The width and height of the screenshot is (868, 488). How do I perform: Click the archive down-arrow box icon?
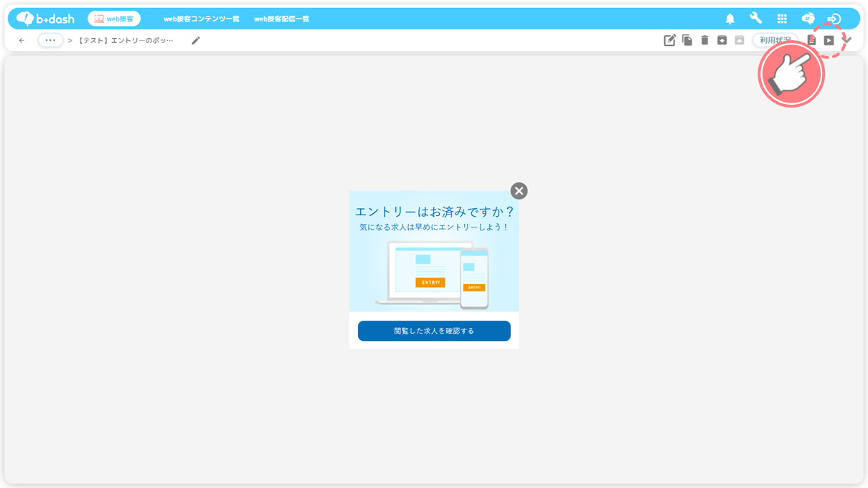pyautogui.click(x=722, y=41)
